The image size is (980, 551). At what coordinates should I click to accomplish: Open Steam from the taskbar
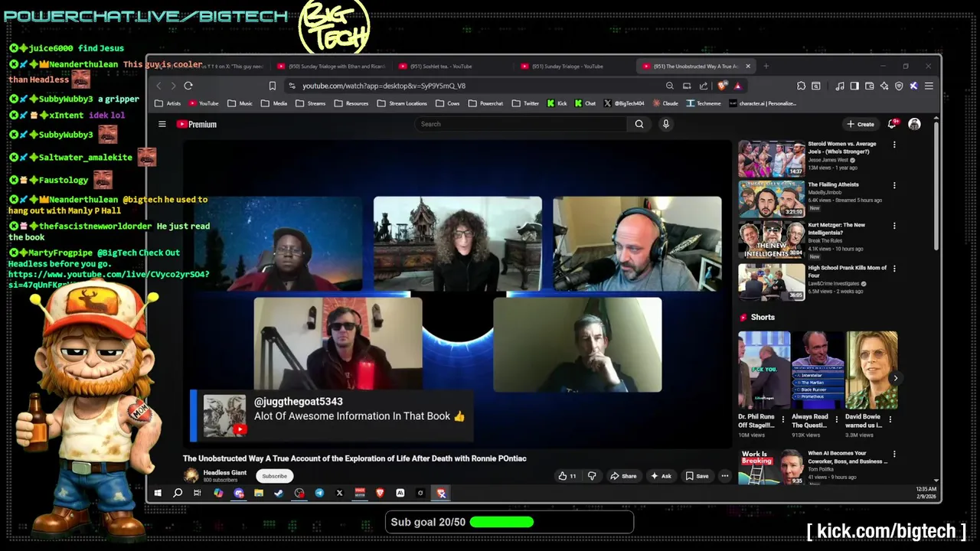tap(279, 494)
